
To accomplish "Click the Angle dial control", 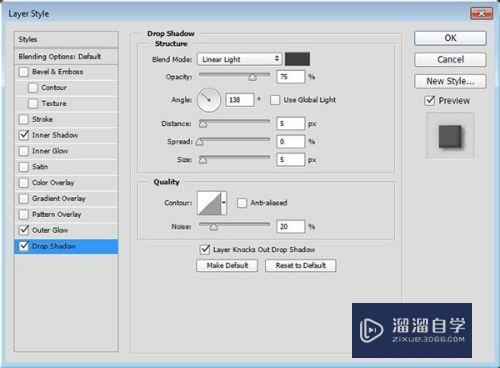I will (x=209, y=100).
